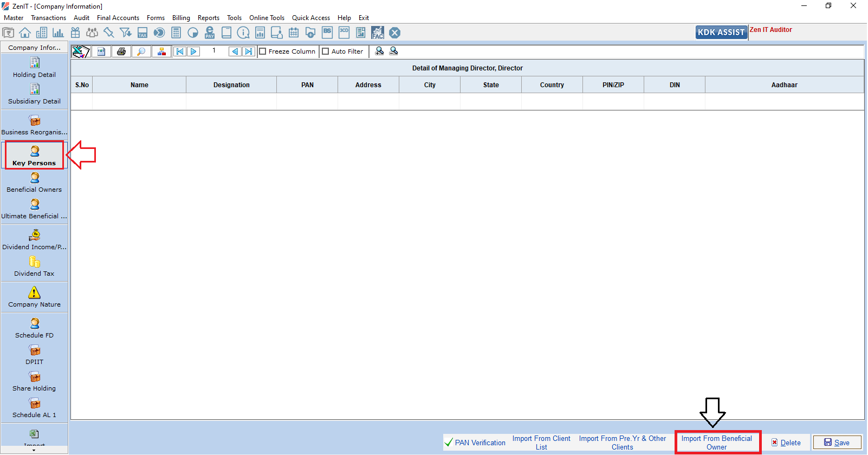This screenshot has width=868, height=455.
Task: Click the blue circle X toolbar icon
Action: point(395,32)
